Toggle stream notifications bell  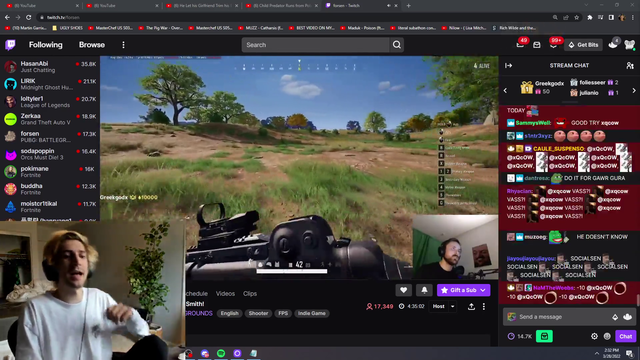(424, 290)
